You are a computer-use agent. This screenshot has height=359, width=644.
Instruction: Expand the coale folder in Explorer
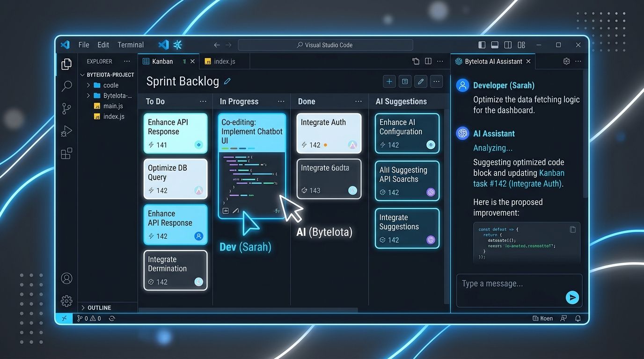point(88,85)
